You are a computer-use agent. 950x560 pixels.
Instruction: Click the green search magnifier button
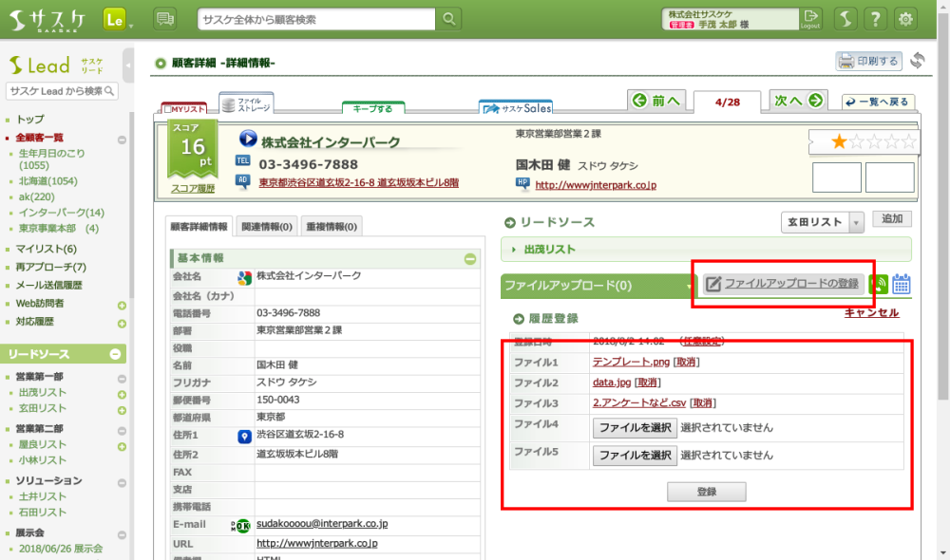click(x=448, y=19)
